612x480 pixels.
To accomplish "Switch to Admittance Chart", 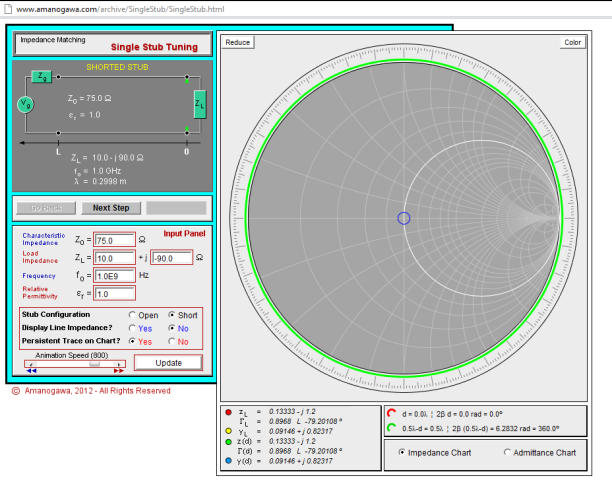I will coord(507,452).
